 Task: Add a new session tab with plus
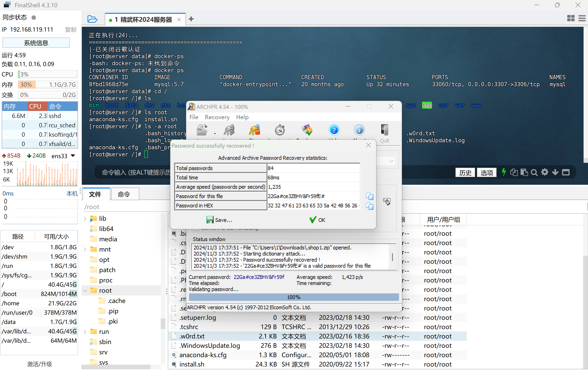coord(191,19)
